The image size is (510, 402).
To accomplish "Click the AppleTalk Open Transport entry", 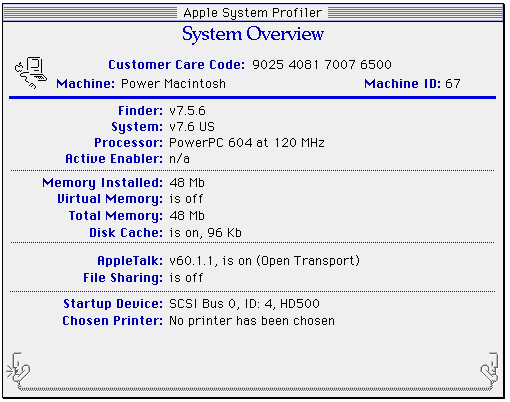I will (x=265, y=261).
